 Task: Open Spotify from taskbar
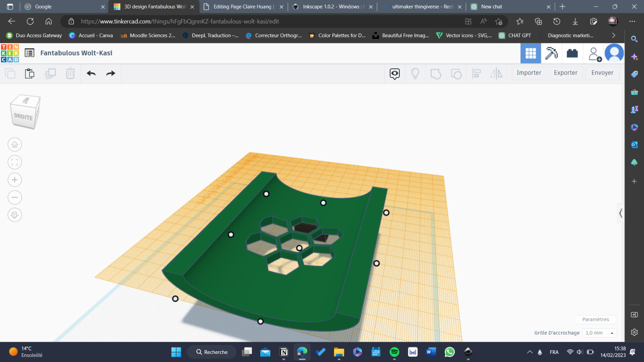pyautogui.click(x=394, y=352)
